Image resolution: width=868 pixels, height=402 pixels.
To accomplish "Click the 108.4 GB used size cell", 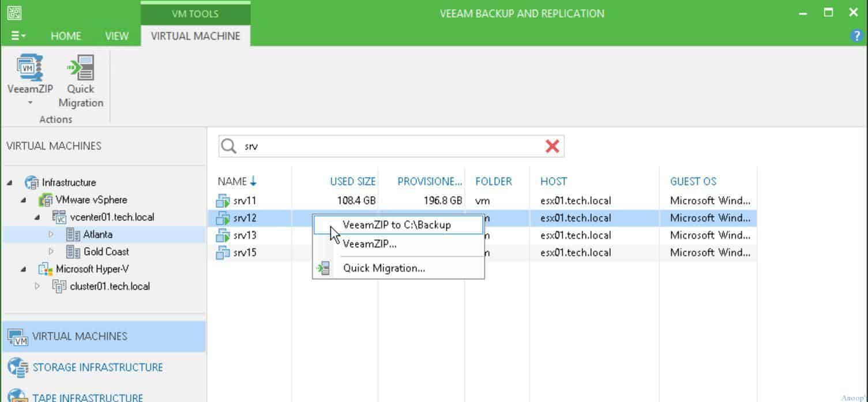I will click(356, 201).
